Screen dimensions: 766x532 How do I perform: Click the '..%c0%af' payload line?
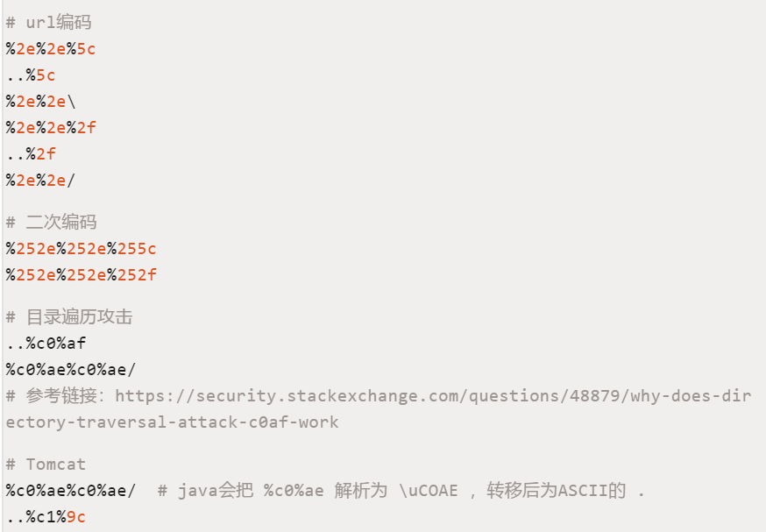pos(46,344)
